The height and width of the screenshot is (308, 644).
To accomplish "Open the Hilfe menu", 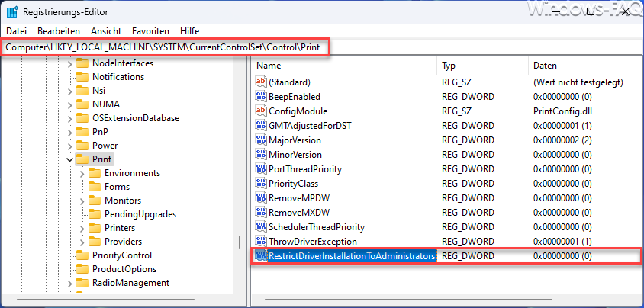I will point(189,31).
